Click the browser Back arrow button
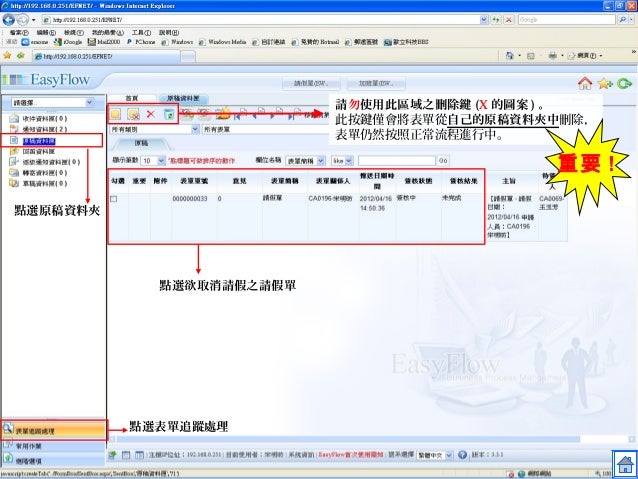The image size is (638, 479). [9, 20]
